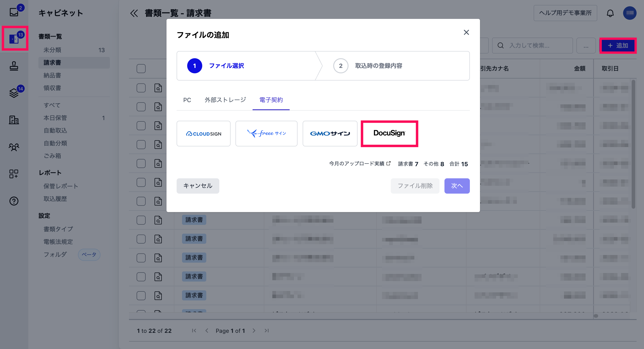Viewport: 644px width, 349px height.
Task: Preview the document in the third table row
Action: pos(158,125)
